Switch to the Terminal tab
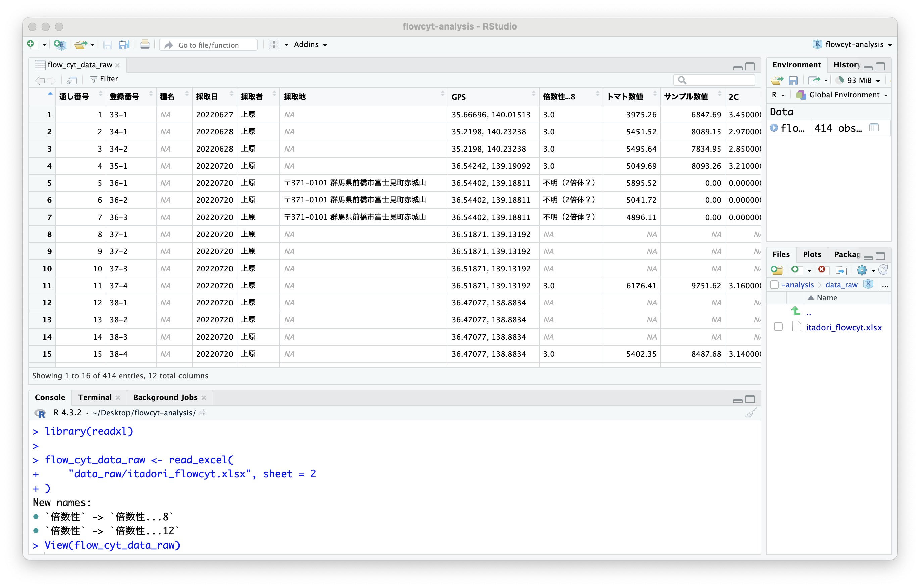920x588 pixels. [95, 397]
